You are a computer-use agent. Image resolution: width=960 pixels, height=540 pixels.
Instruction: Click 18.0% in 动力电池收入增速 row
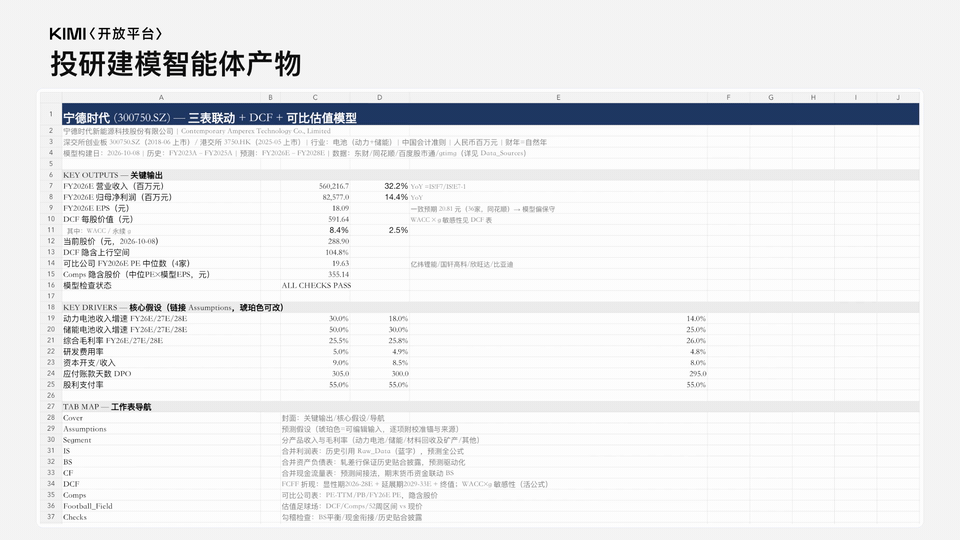coord(398,318)
